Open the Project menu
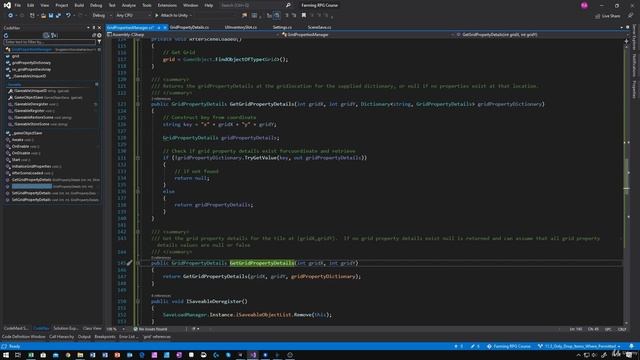Image resolution: width=640 pixels, height=360 pixels. coord(62,5)
